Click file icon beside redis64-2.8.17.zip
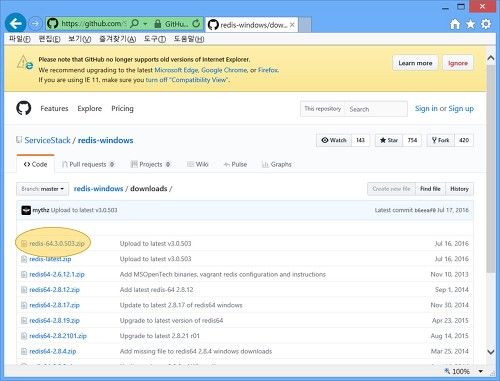The image size is (500, 381). point(24,305)
